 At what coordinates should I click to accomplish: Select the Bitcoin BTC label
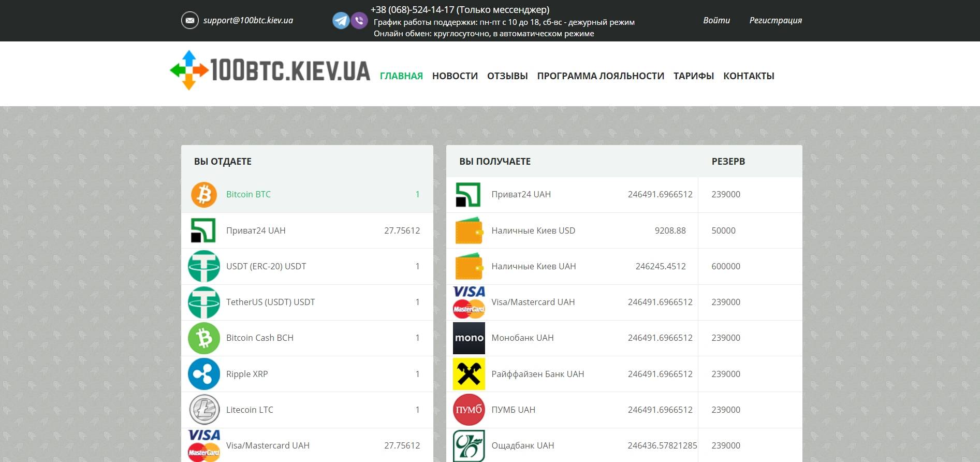coord(248,194)
